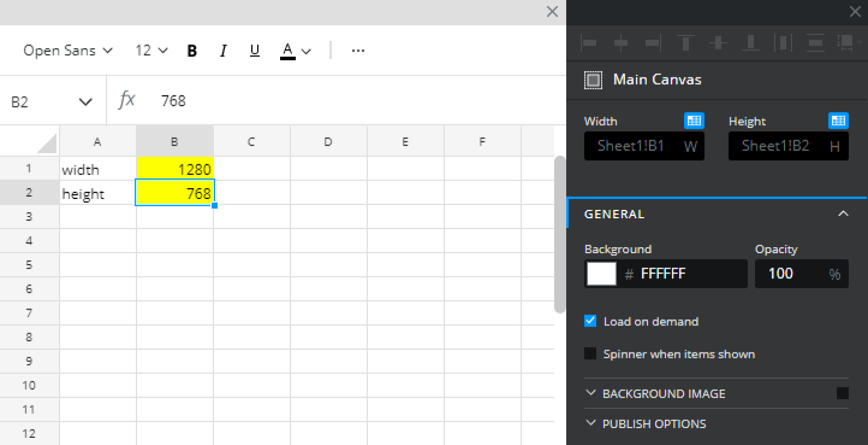
Task: Collapse the General section
Action: [x=843, y=213]
